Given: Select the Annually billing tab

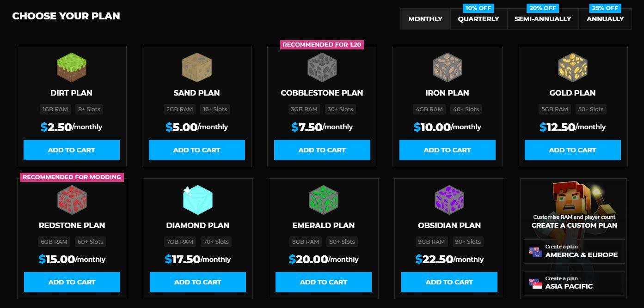Looking at the screenshot, I should coord(605,19).
